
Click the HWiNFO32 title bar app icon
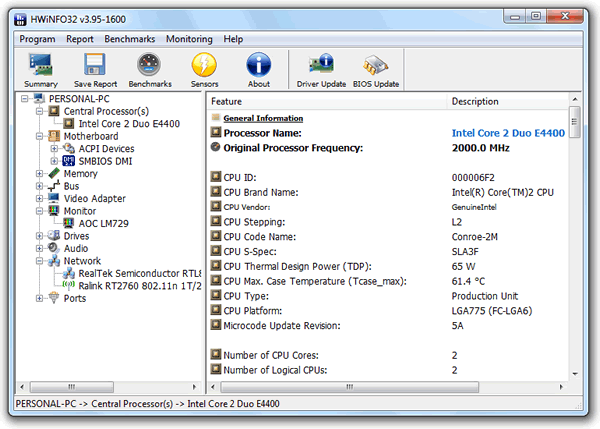[x=20, y=19]
